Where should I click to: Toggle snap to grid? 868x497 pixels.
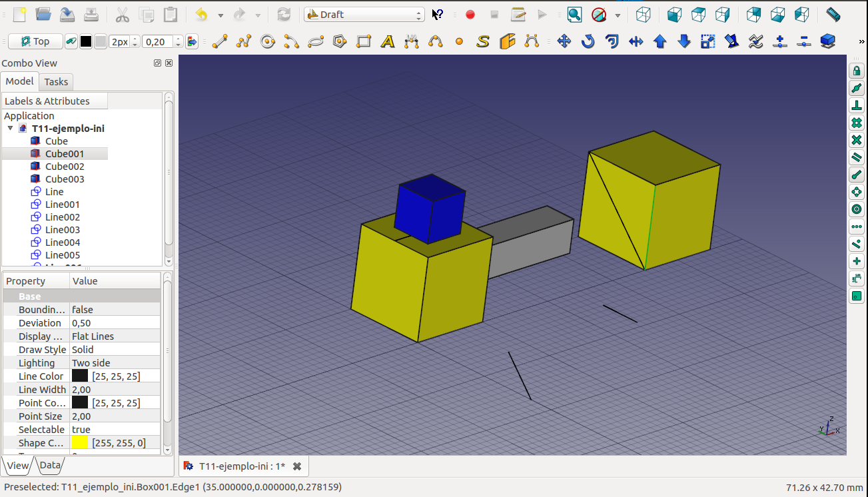point(857,123)
